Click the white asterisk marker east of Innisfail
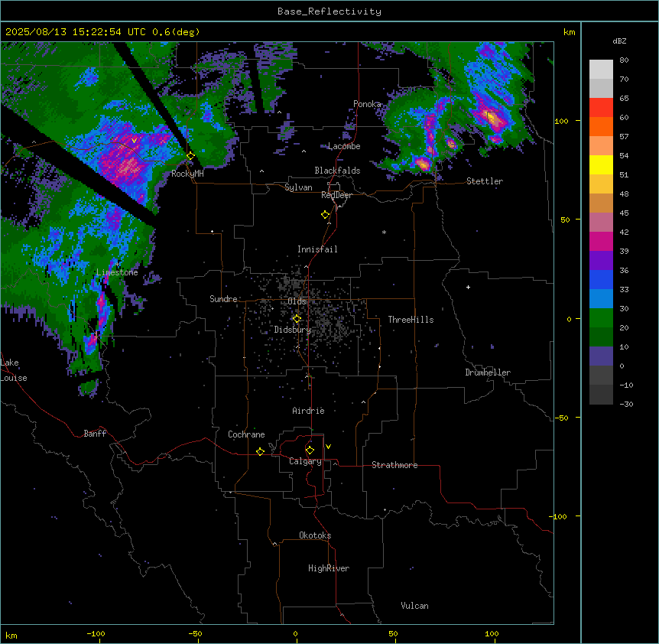Image resolution: width=659 pixels, height=644 pixels. 384,232
